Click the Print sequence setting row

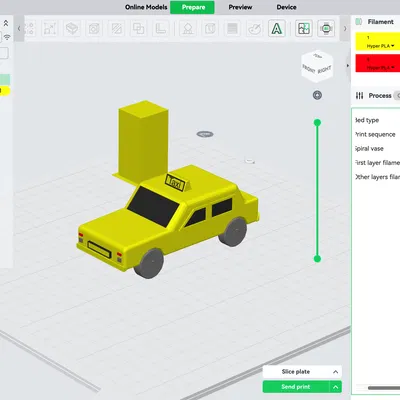pyautogui.click(x=377, y=134)
